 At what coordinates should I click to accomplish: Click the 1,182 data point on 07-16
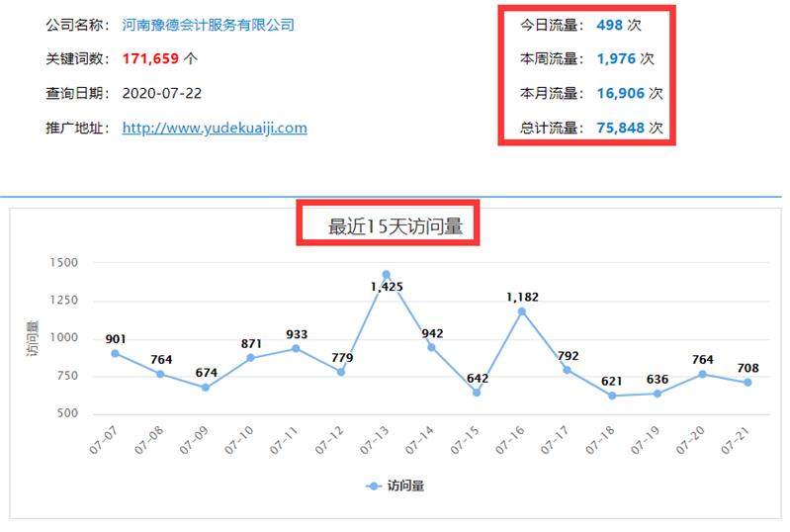522,311
